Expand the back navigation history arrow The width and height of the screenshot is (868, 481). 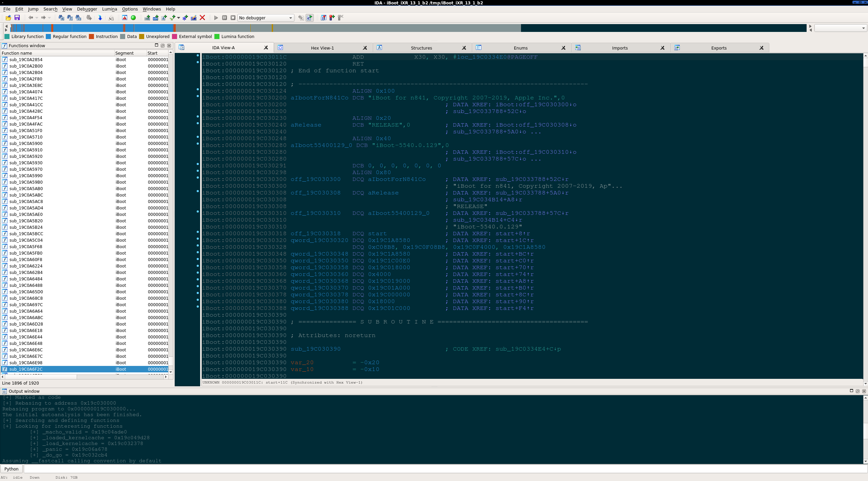(36, 18)
